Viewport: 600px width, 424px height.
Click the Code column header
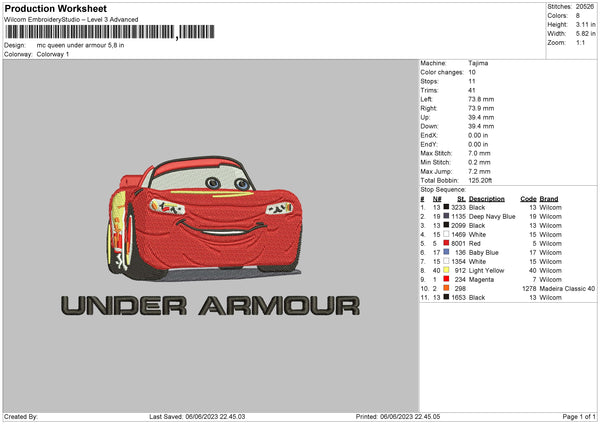[528, 199]
